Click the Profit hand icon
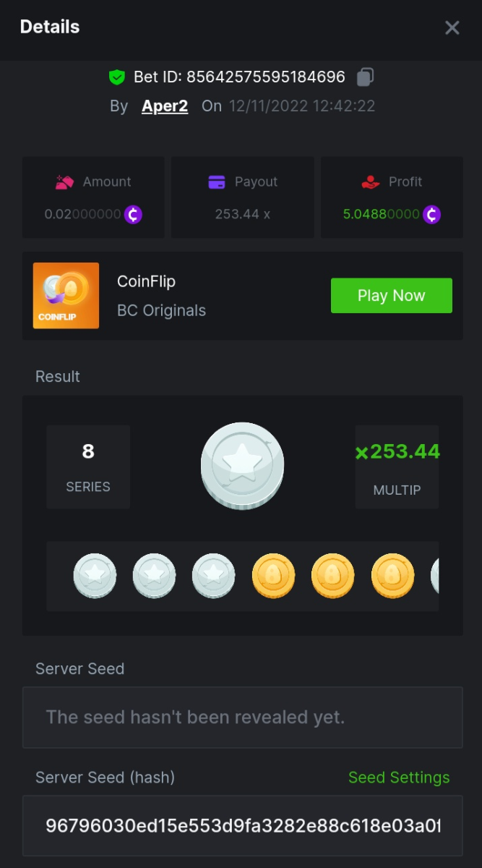This screenshot has width=482, height=868. coord(370,182)
